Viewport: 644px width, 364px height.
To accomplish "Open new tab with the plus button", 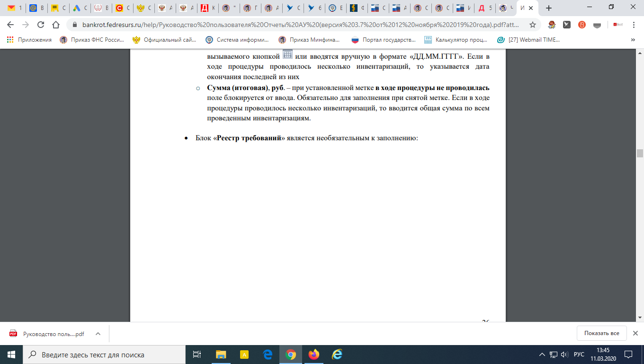I will tap(549, 8).
